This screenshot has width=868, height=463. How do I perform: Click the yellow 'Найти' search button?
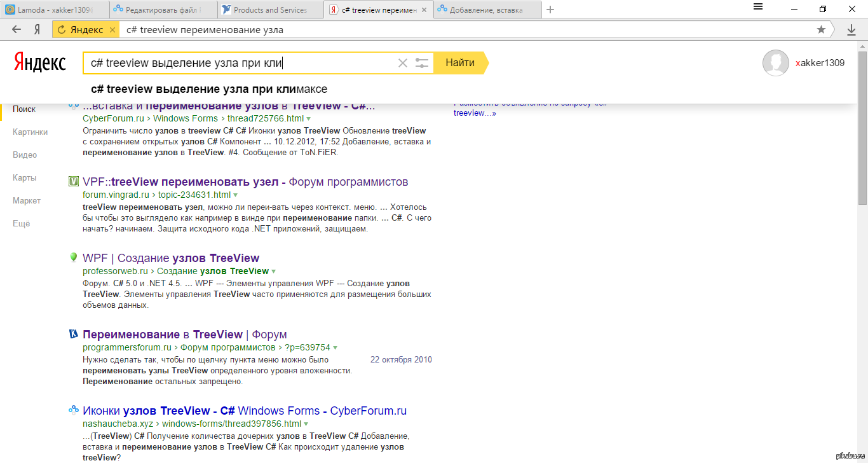(x=460, y=63)
